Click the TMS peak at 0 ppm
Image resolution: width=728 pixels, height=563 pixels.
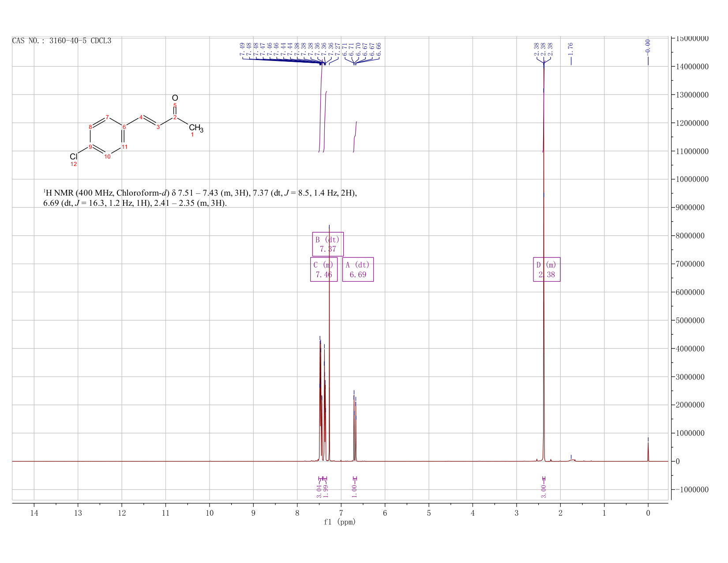(648, 451)
